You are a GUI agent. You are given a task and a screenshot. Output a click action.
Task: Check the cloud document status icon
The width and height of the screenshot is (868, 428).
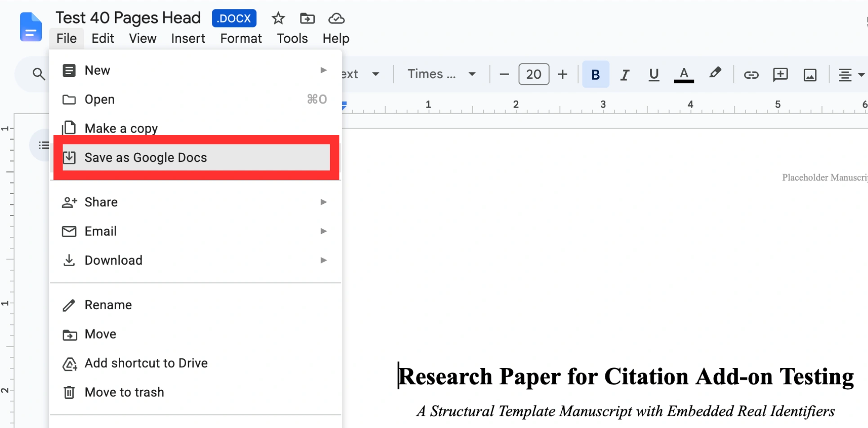point(336,18)
